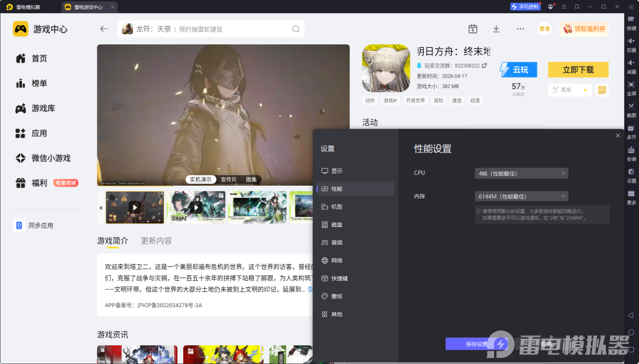The width and height of the screenshot is (639, 364).
Task: Click the QR code icon beside download
Action: [602, 90]
